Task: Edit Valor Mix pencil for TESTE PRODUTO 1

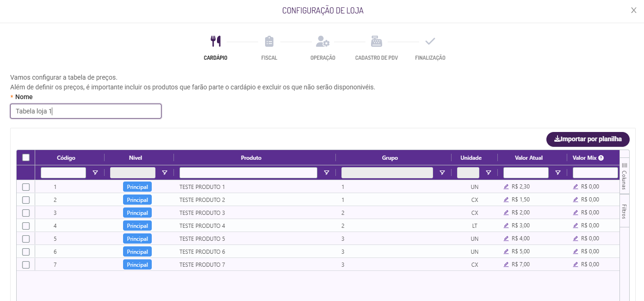Action: pos(576,187)
